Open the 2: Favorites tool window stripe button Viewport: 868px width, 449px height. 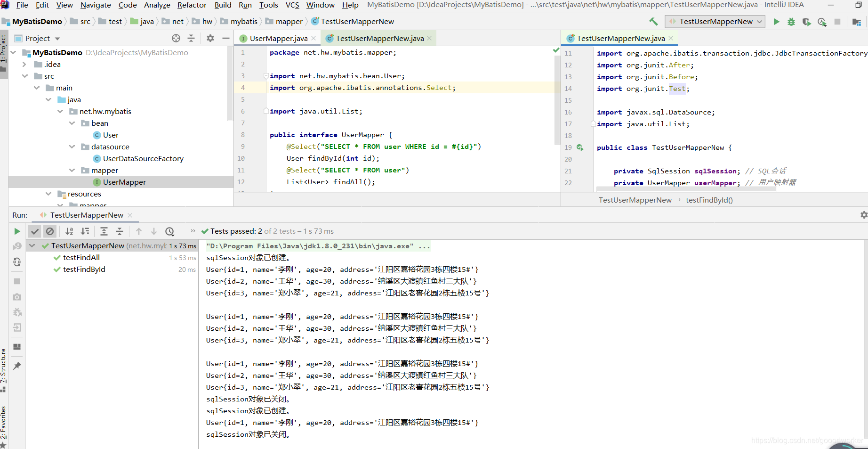pyautogui.click(x=4, y=426)
